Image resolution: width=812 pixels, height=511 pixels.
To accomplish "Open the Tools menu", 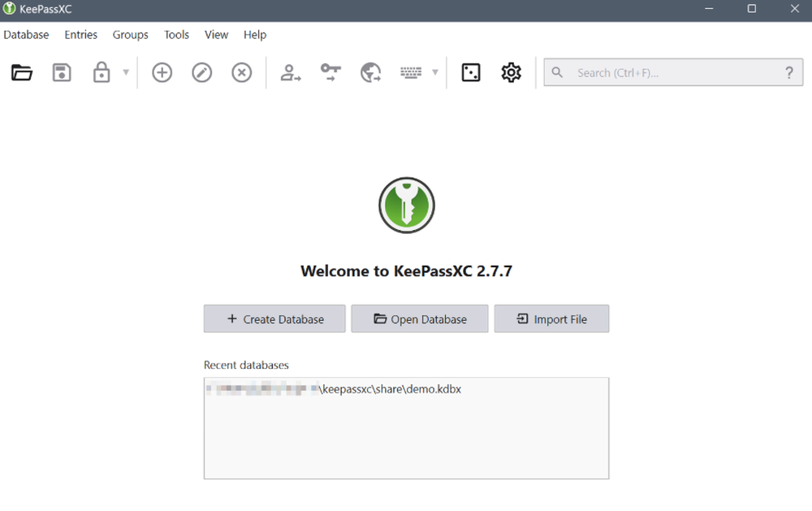I will 176,35.
